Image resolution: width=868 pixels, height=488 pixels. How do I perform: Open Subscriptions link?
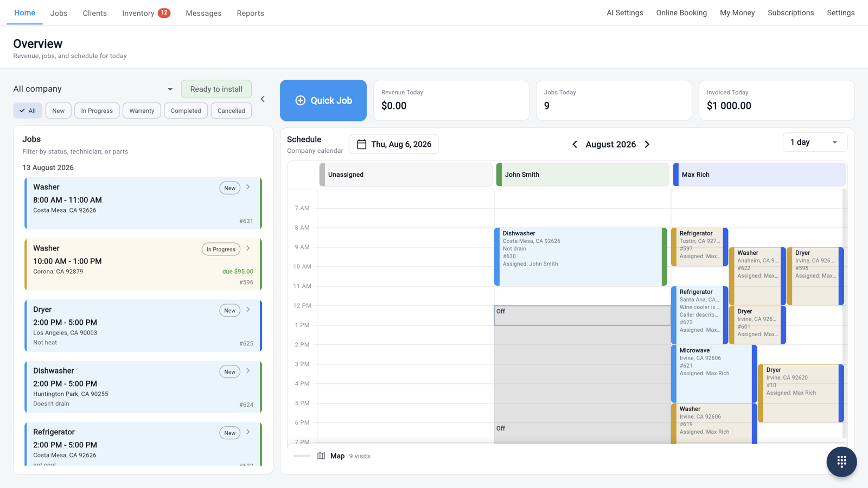(x=790, y=12)
